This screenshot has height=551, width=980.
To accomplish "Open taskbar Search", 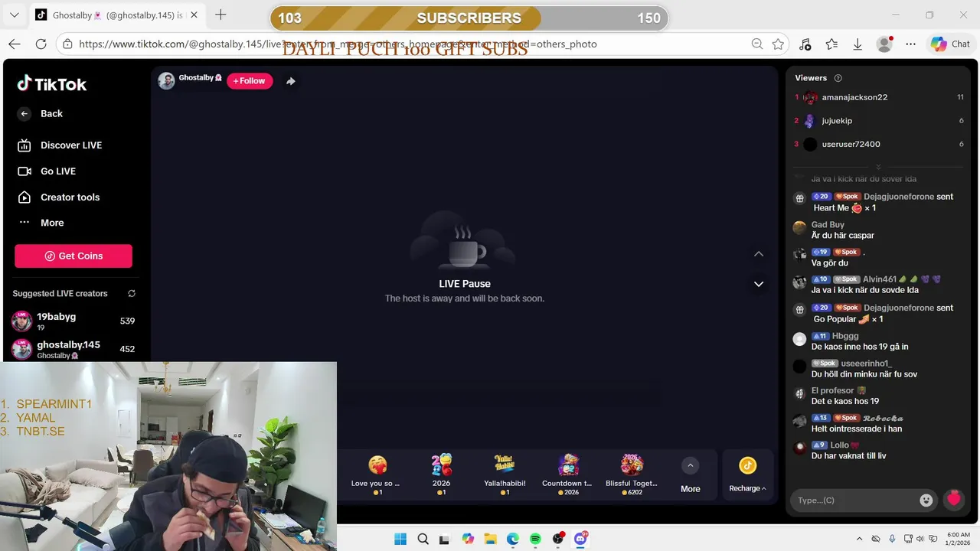I will pyautogui.click(x=423, y=539).
